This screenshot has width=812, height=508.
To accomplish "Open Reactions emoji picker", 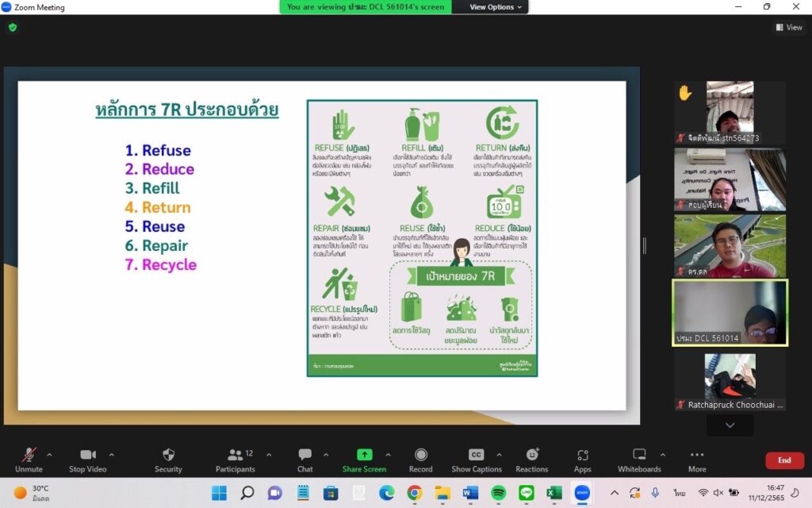I will (531, 459).
